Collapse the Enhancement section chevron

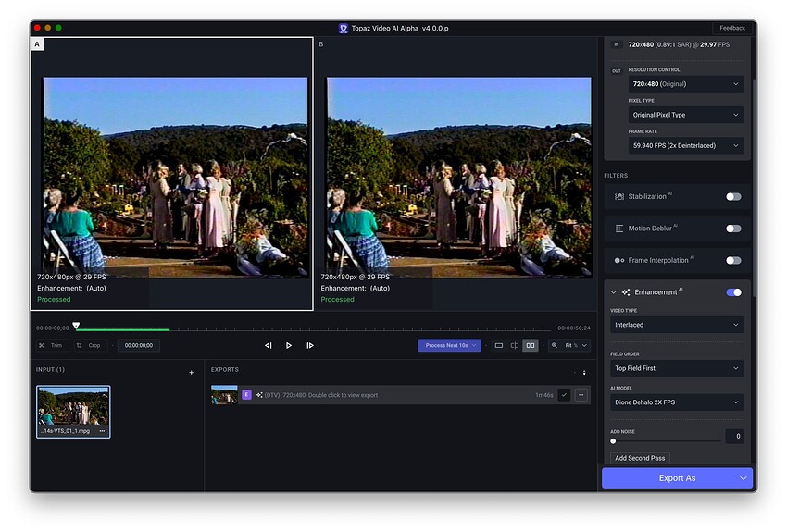[x=613, y=292]
